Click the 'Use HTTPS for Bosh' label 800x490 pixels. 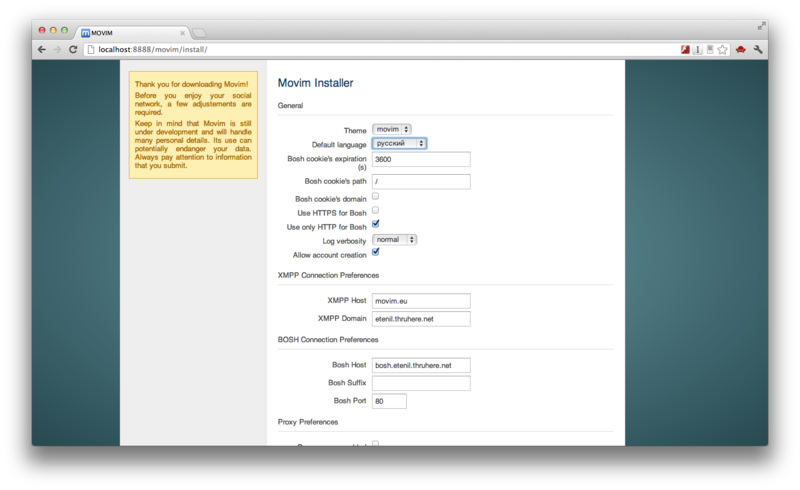click(332, 213)
